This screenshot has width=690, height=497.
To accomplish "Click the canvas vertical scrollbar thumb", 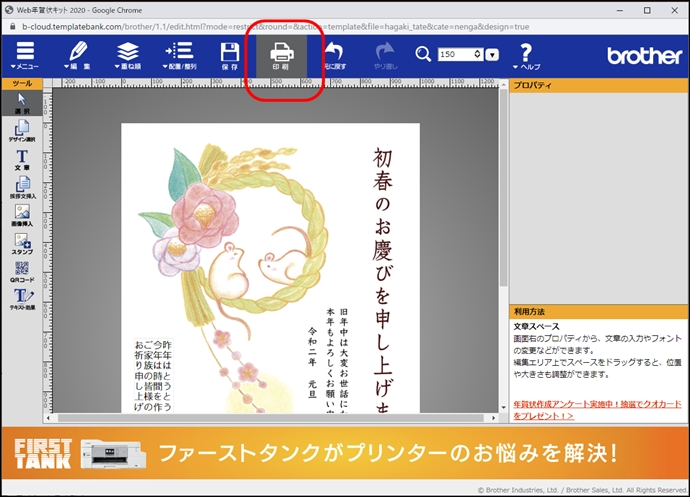I will 503,188.
